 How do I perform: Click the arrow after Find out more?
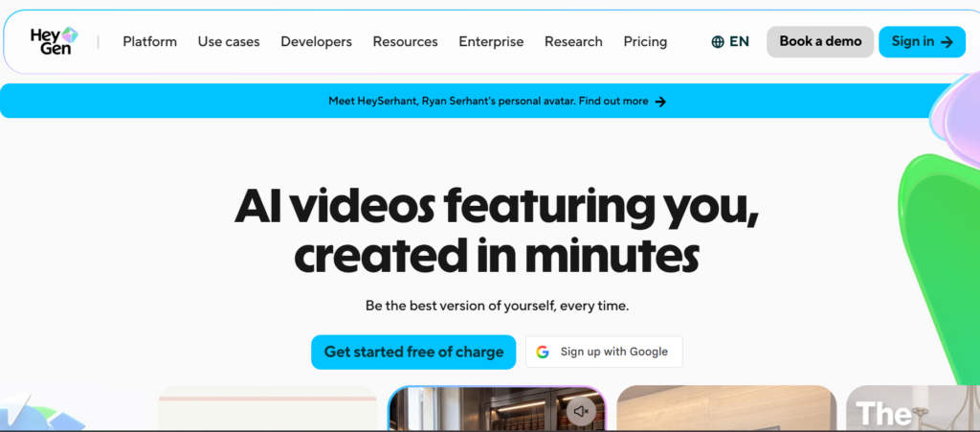tap(660, 102)
